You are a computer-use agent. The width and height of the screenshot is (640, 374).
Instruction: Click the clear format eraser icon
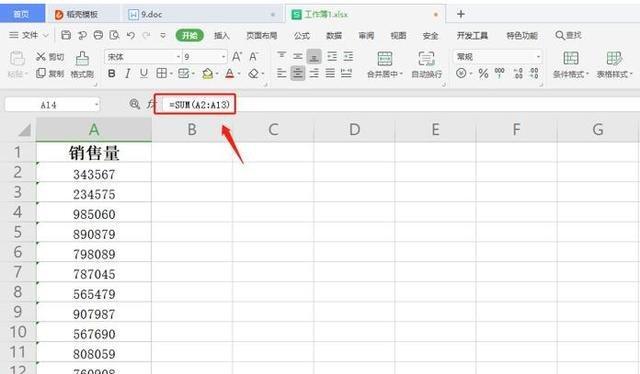pyautogui.click(x=253, y=73)
